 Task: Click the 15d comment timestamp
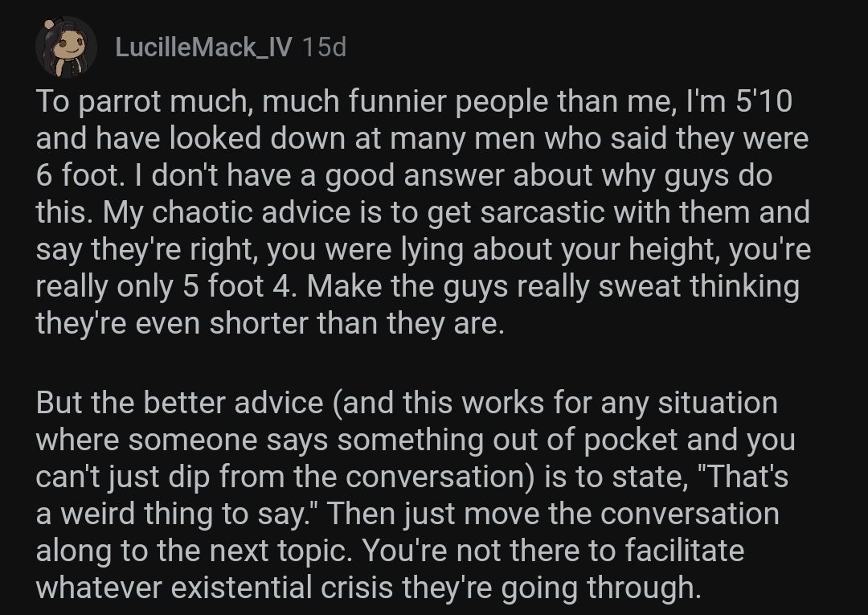click(325, 47)
